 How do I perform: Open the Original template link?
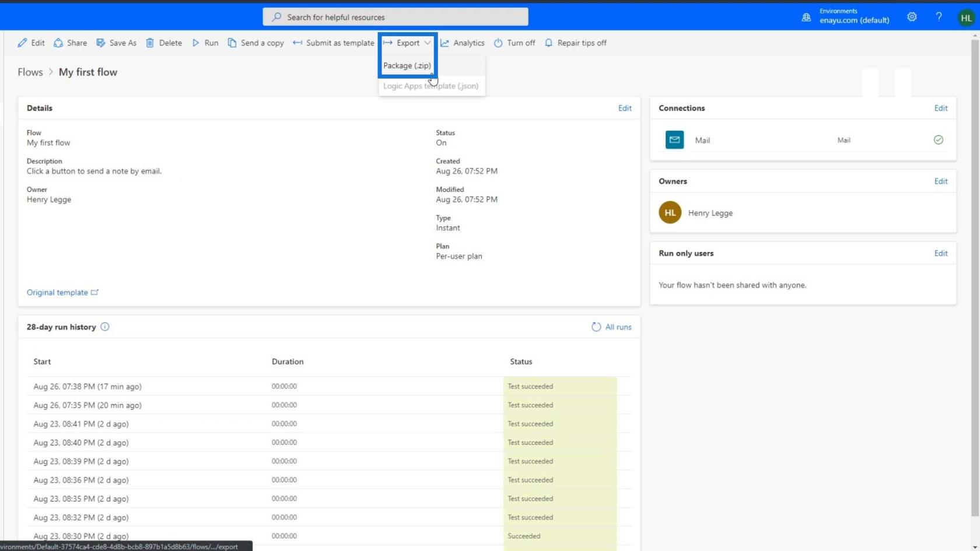tap(57, 292)
